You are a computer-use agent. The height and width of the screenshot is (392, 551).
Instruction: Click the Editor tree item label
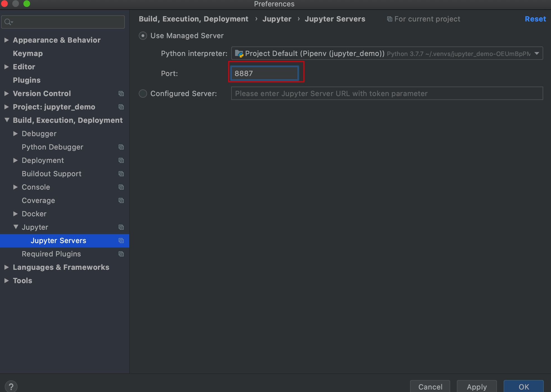(24, 67)
